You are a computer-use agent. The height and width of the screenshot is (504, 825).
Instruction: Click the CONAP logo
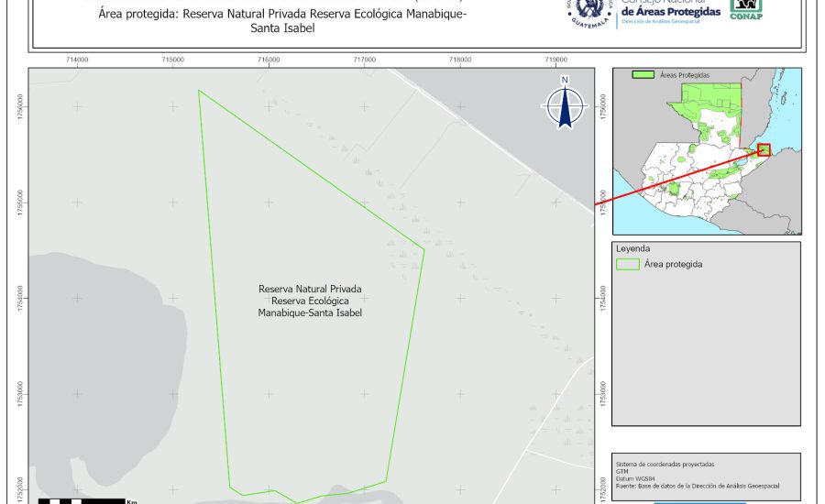pos(746,9)
